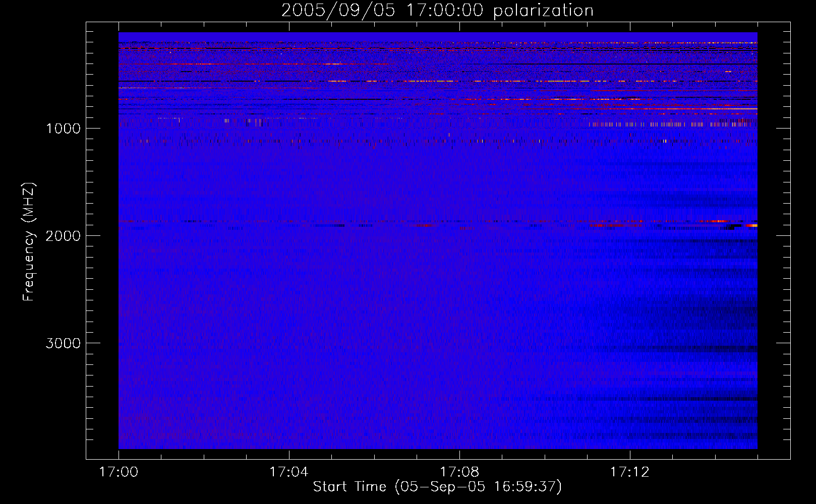This screenshot has height=504, width=816.
Task: Click the plot title '2005/09/05 17:00:00 polarization'
Action: coord(437,11)
